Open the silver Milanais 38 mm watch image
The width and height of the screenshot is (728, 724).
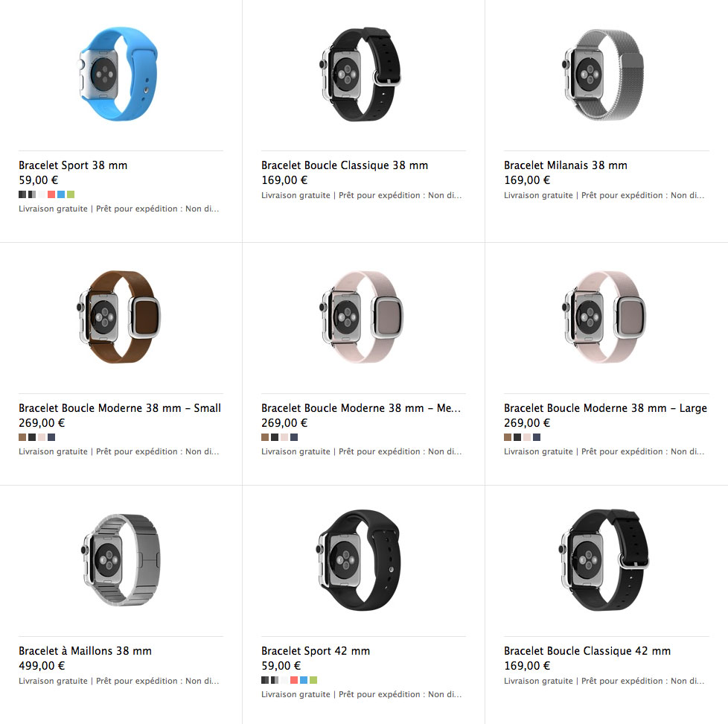pyautogui.click(x=604, y=74)
